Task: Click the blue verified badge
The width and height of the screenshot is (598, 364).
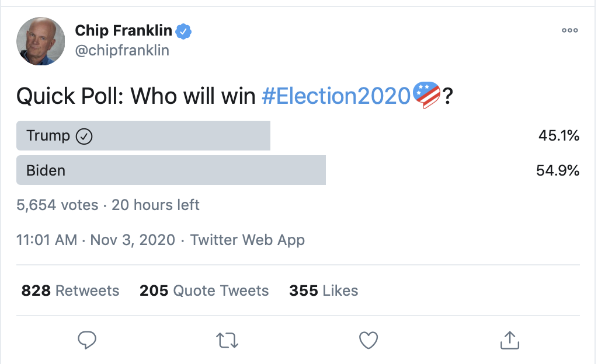Action: pos(183,32)
